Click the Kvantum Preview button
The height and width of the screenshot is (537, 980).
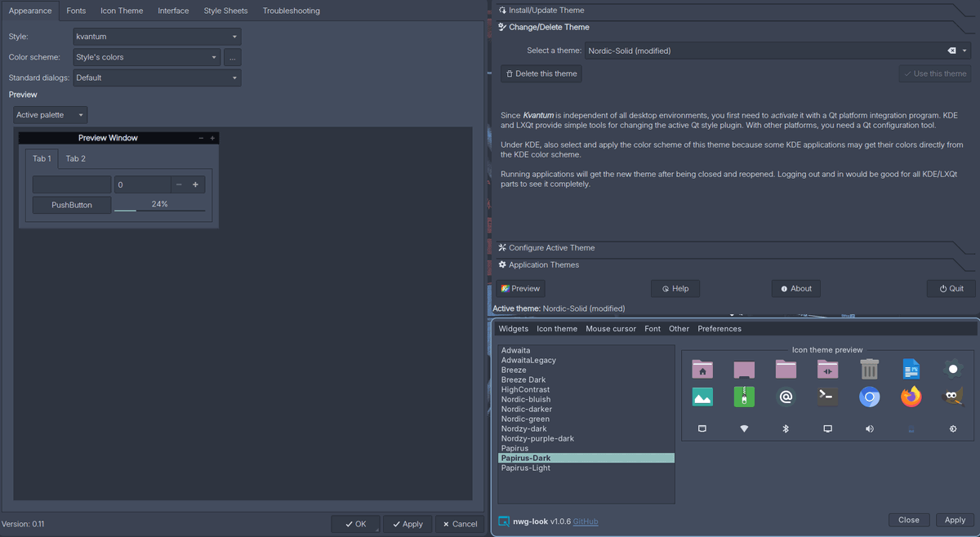tap(521, 288)
